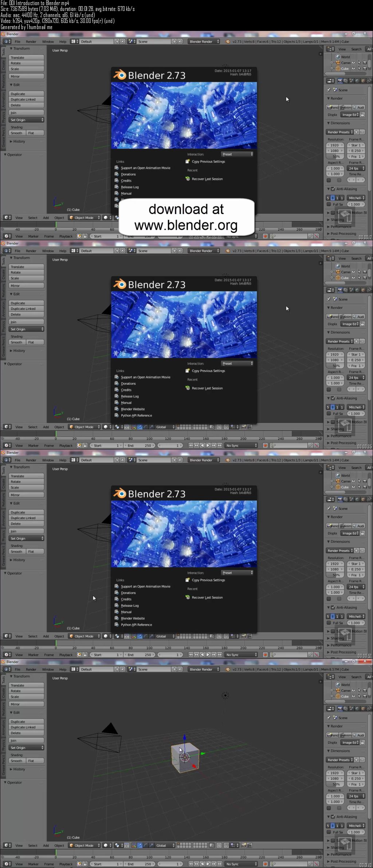Click auto keyframe record button in third frame
373x868 pixels.
(x=265, y=655)
